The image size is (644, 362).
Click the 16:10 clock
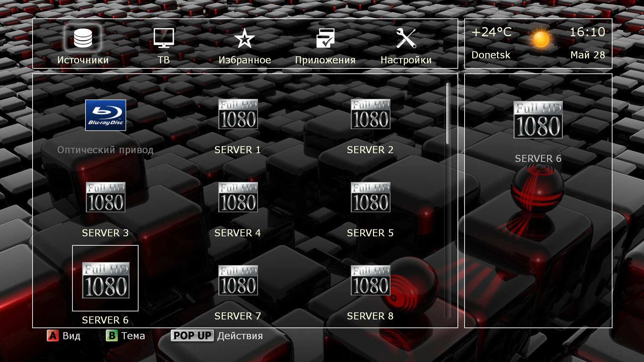point(588,32)
